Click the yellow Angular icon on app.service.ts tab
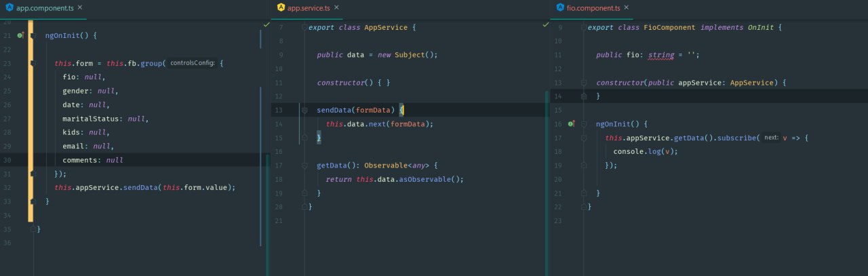868x276 pixels. [x=281, y=8]
